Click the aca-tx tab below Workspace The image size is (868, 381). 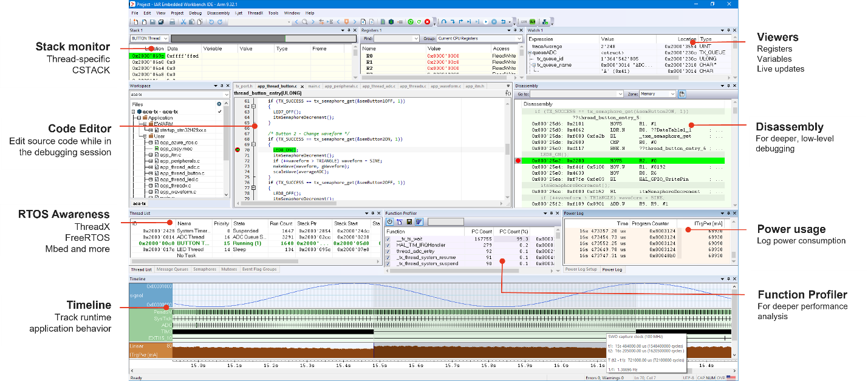pos(139,204)
